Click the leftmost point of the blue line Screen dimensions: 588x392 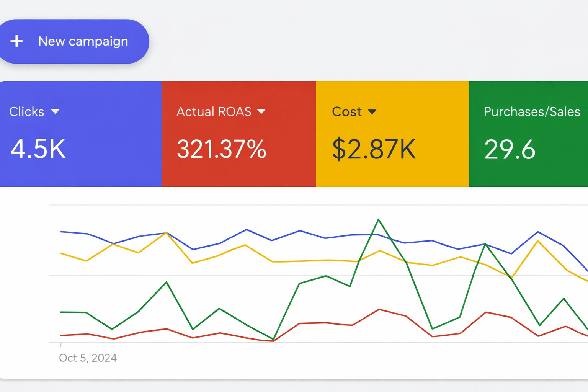(61, 232)
